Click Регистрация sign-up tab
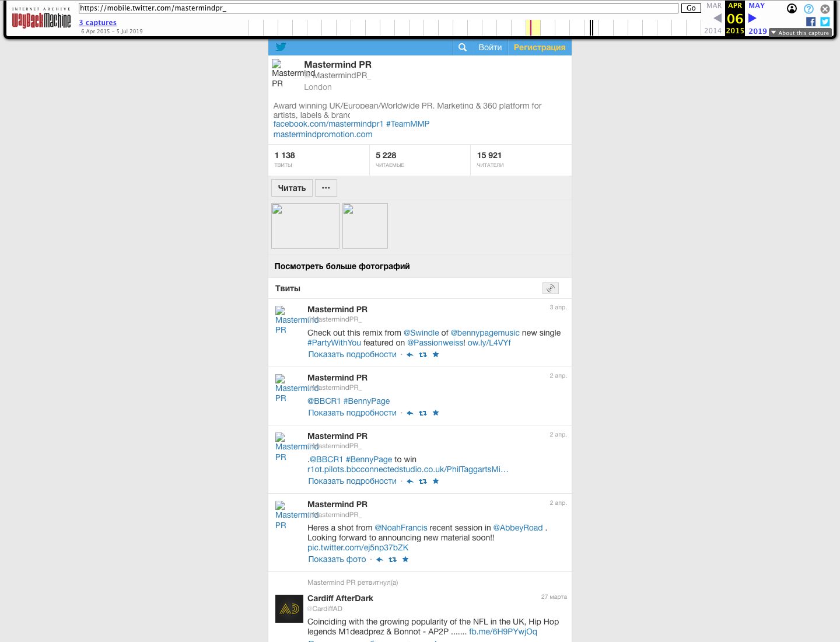Screen dimensions: 840x642 pos(540,47)
